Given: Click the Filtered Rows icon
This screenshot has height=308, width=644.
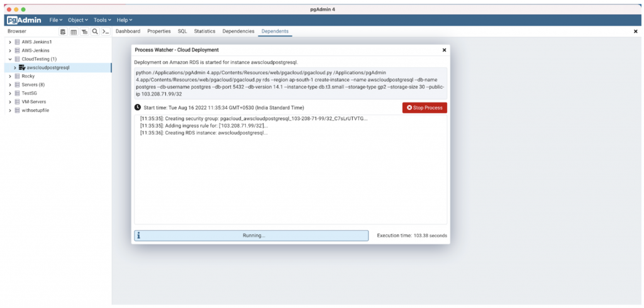Looking at the screenshot, I should (x=84, y=31).
